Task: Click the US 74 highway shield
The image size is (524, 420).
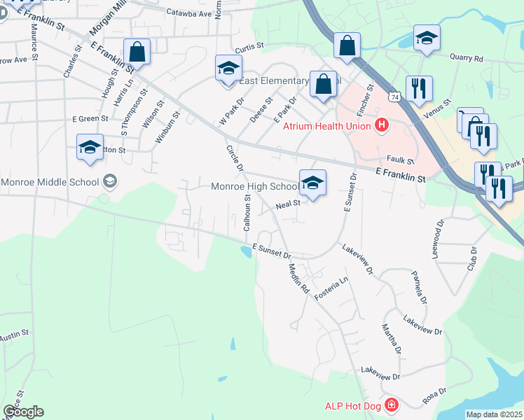Action: click(x=394, y=97)
